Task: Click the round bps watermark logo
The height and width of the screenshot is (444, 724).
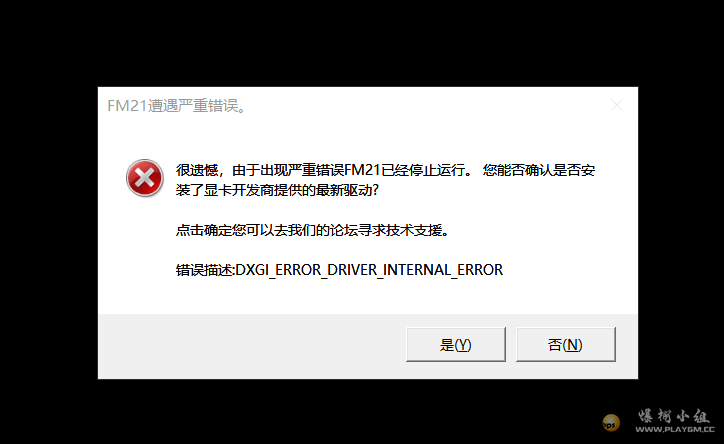Action: 611,423
